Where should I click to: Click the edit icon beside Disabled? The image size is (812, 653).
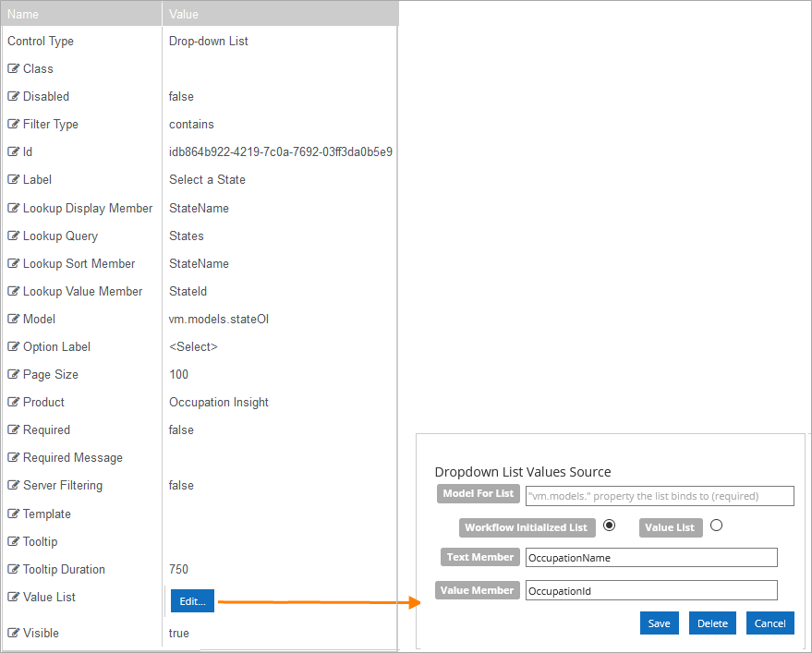tap(13, 96)
